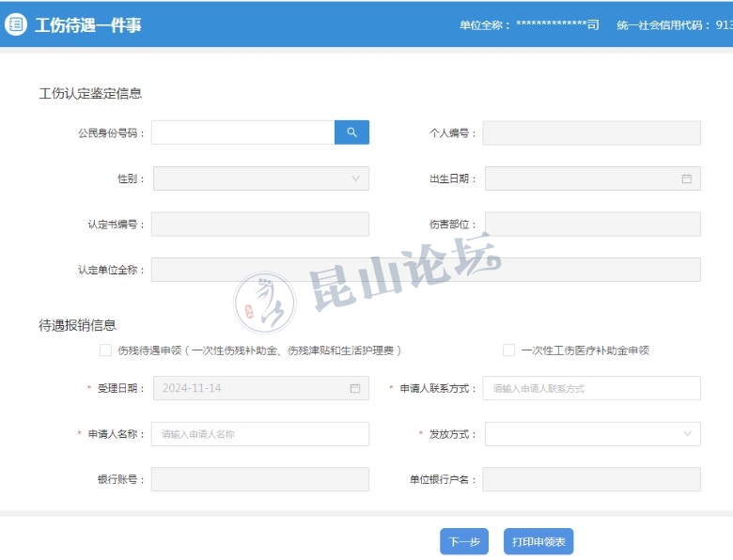
Task: Click the 申请人联系方式 input field
Action: click(x=591, y=388)
